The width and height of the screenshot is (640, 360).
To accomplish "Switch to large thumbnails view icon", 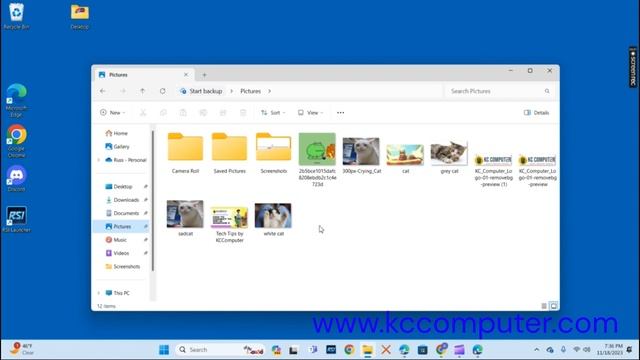I will click(553, 306).
